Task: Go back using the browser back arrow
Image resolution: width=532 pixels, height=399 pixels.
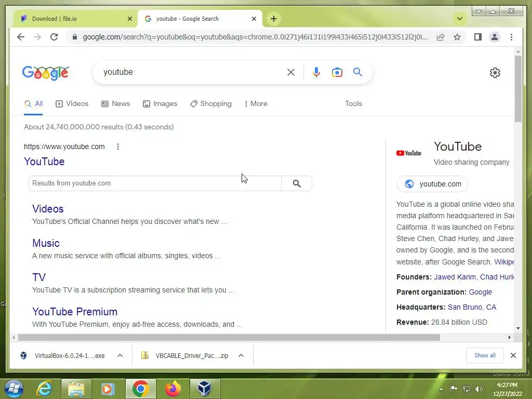Action: (x=21, y=37)
